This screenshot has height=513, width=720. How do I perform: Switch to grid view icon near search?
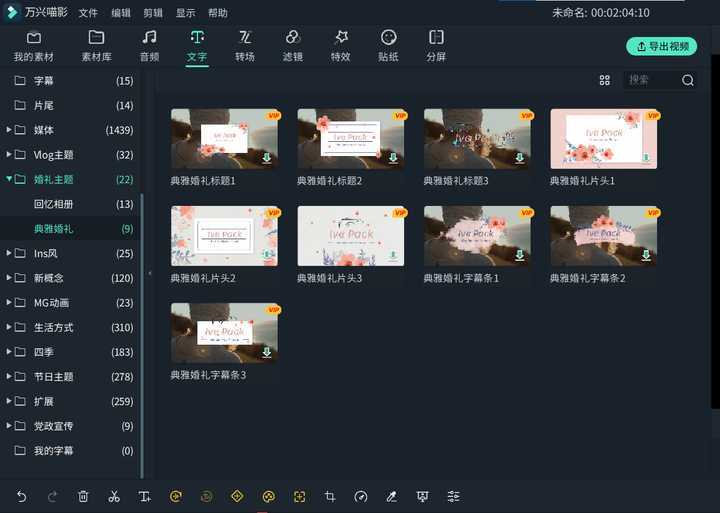604,80
